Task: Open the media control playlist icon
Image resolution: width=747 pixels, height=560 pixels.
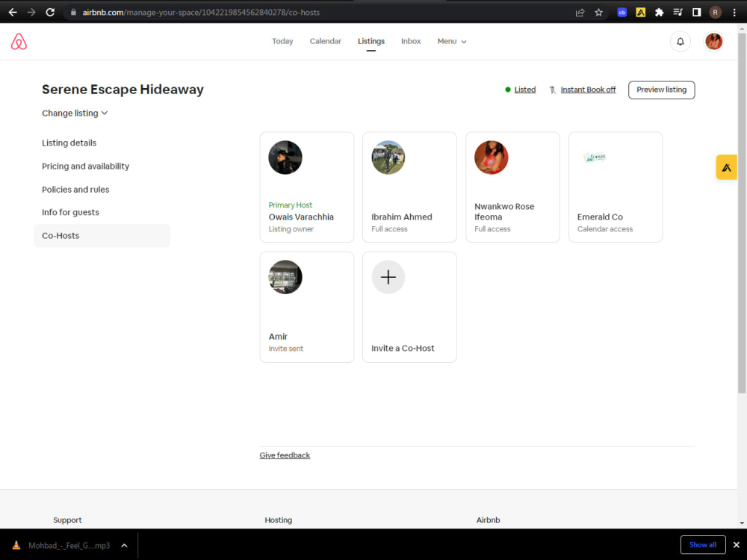Action: pyautogui.click(x=678, y=13)
